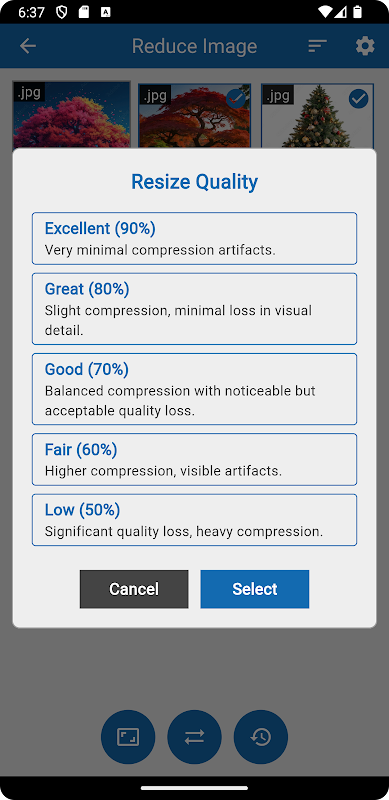Tap the shield icon in status bar
The width and height of the screenshot is (389, 800).
[x=61, y=12]
